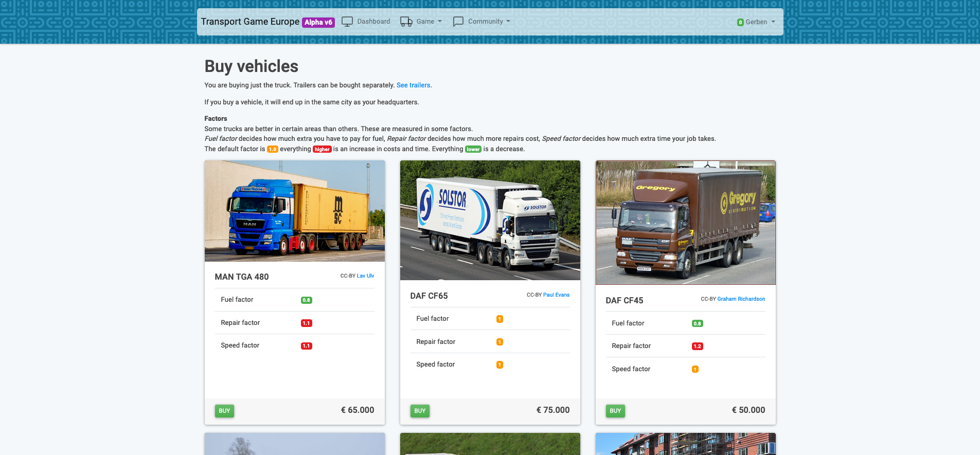
Task: Follow the See trailers link
Action: 413,85
